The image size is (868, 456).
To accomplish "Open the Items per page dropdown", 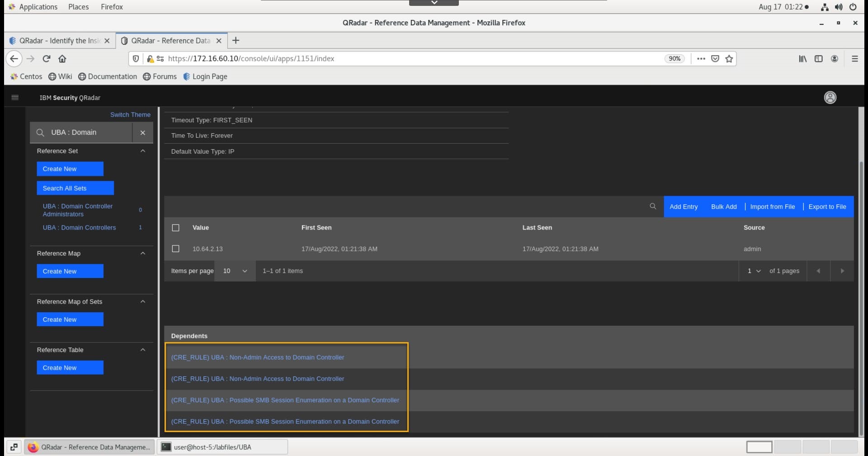I will [235, 271].
